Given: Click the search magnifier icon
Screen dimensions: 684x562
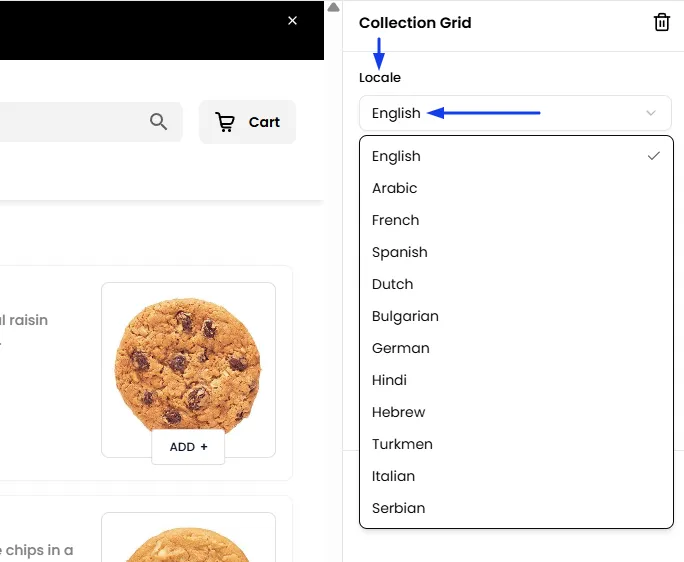Looking at the screenshot, I should (x=158, y=122).
